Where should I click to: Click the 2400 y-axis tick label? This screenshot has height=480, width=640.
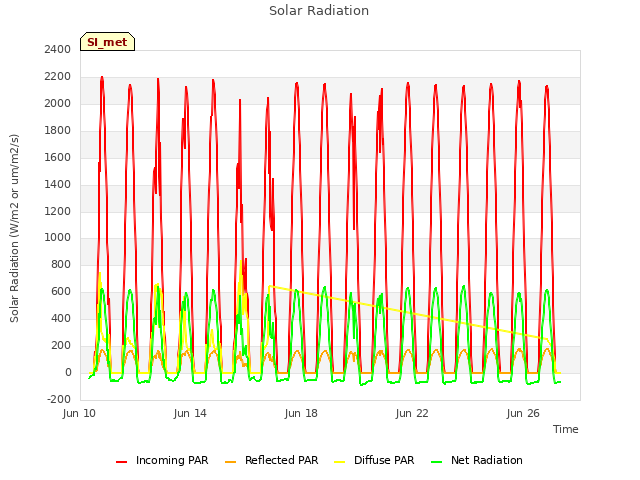point(58,49)
